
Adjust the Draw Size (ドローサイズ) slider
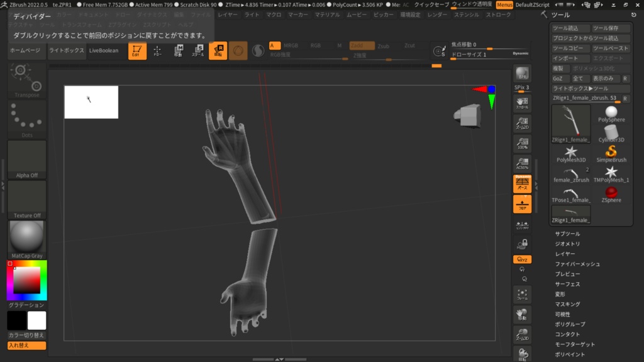[489, 55]
